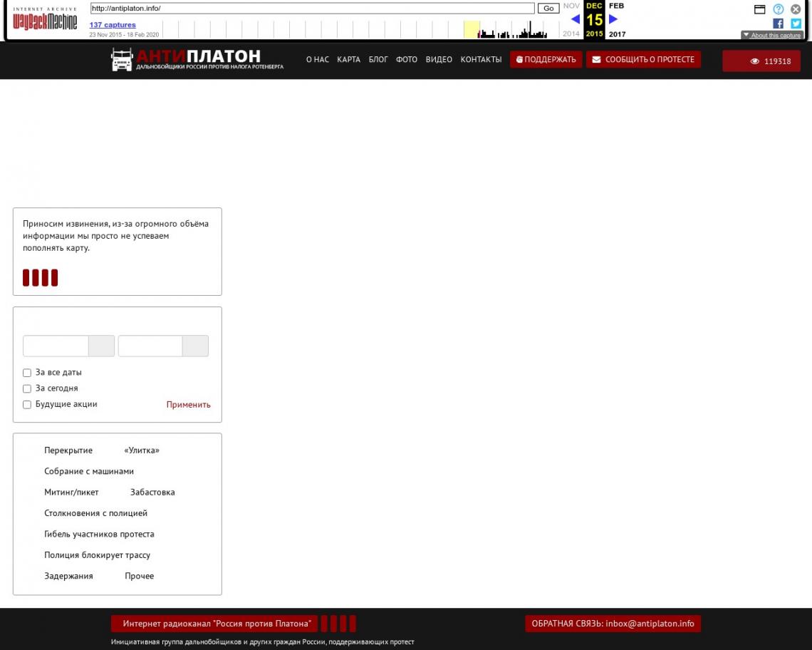Viewport: 812px width, 650px height.
Task: Go to the next capture with the right blue arrow
Action: click(613, 20)
